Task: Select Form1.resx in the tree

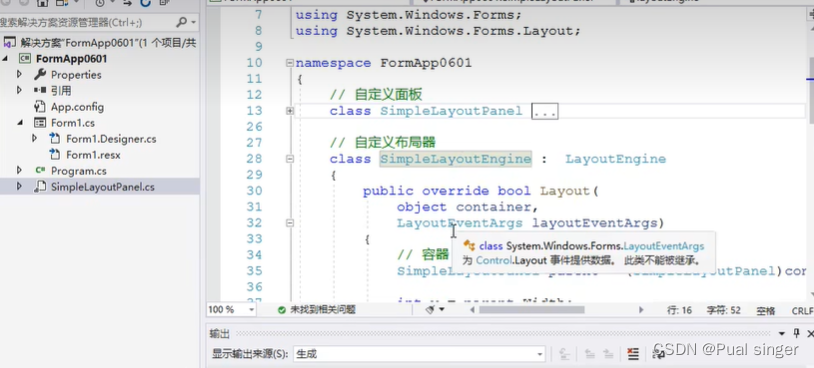Action: (93, 155)
